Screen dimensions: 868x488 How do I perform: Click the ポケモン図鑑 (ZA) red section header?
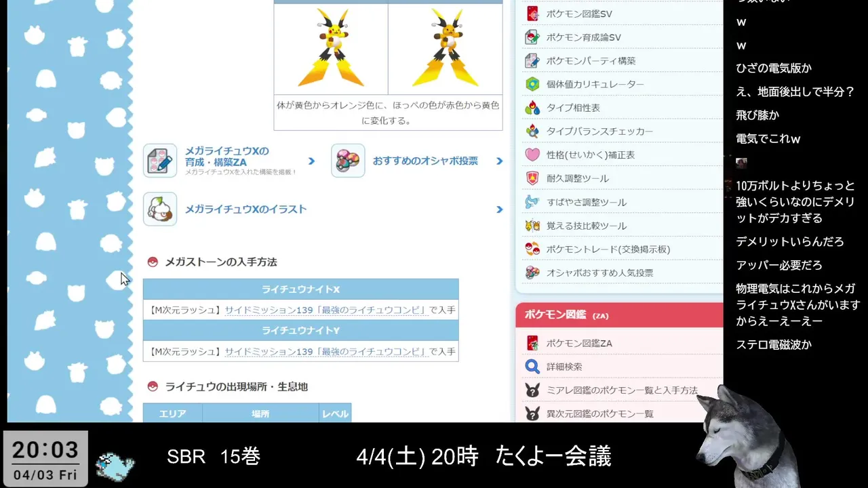pos(619,315)
